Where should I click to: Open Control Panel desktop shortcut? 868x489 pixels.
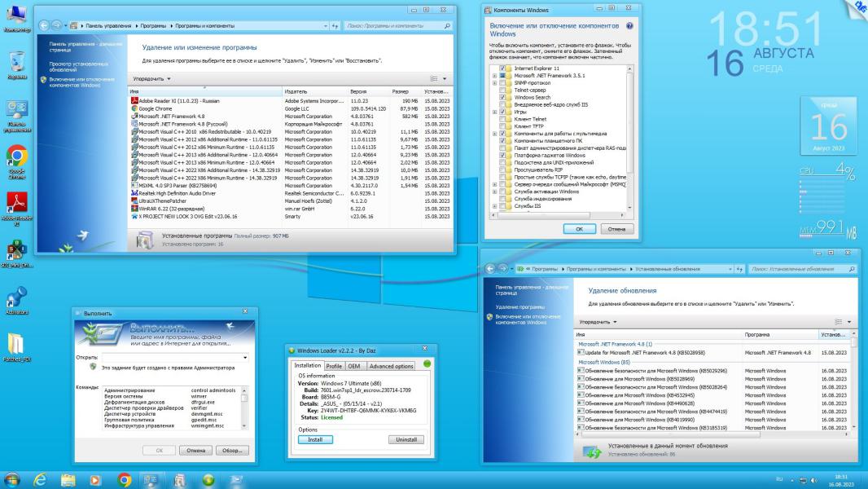coord(16,115)
